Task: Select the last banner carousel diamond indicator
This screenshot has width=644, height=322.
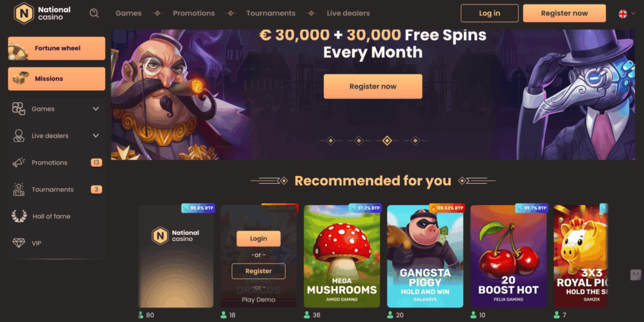Action: (x=415, y=141)
